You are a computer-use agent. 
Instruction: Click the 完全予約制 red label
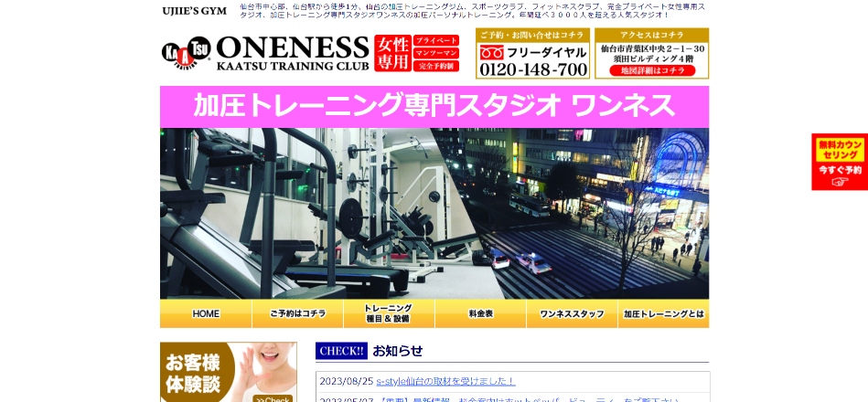pyautogui.click(x=435, y=66)
